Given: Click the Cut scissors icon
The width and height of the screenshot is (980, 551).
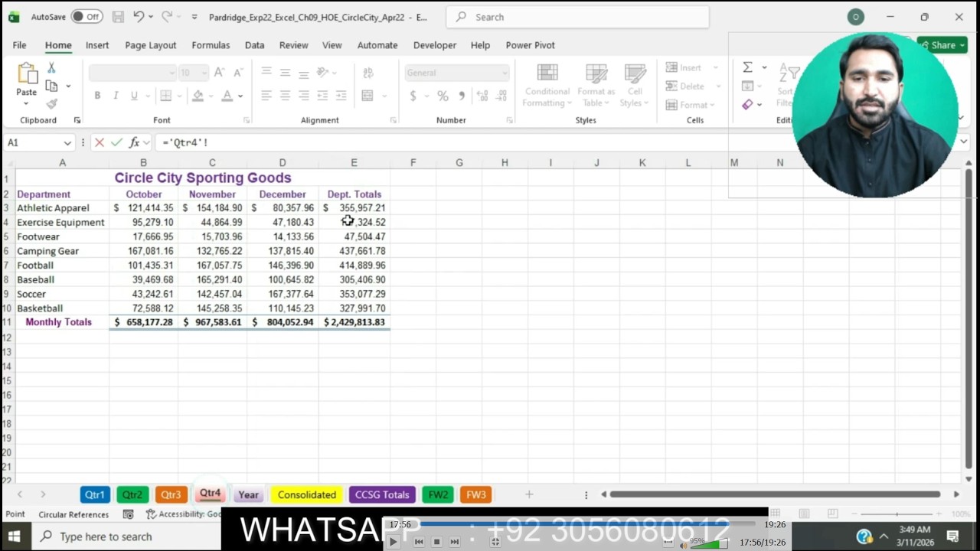Looking at the screenshot, I should coord(51,68).
